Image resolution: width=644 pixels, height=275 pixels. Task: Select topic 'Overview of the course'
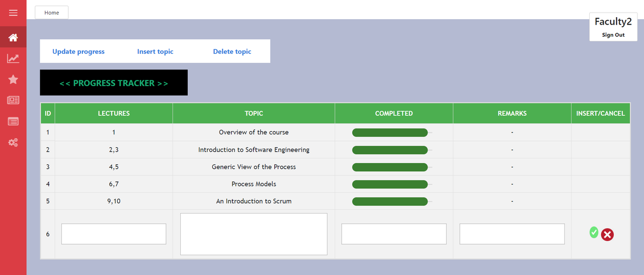tap(254, 132)
